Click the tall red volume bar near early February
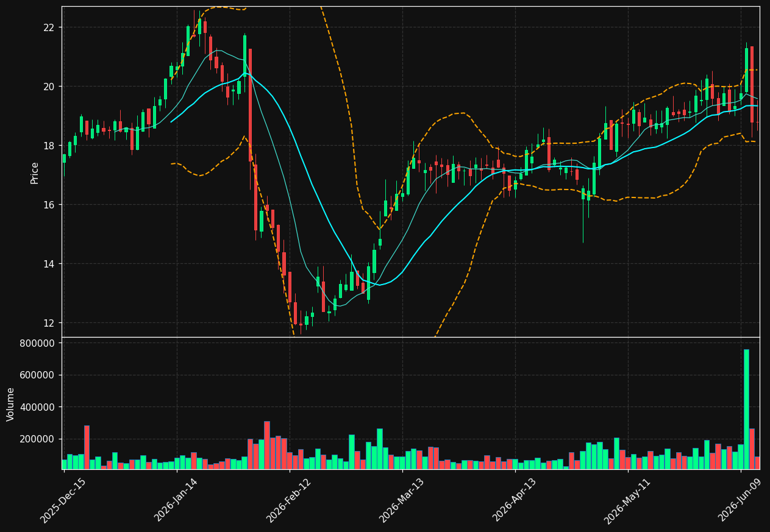770x532 pixels. [266, 445]
